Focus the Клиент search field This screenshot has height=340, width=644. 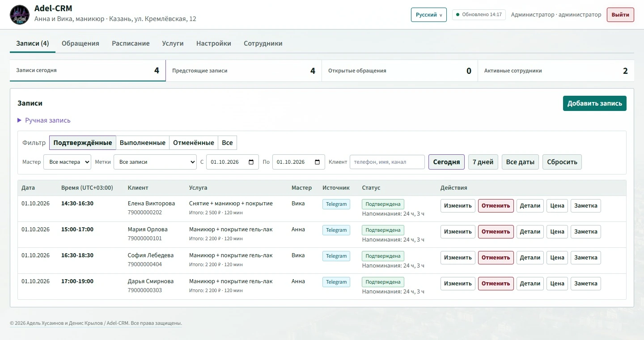(387, 162)
